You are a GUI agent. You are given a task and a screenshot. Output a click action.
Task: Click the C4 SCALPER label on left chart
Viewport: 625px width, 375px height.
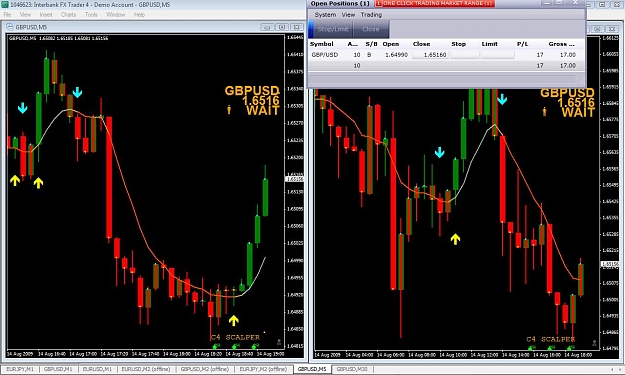point(235,338)
